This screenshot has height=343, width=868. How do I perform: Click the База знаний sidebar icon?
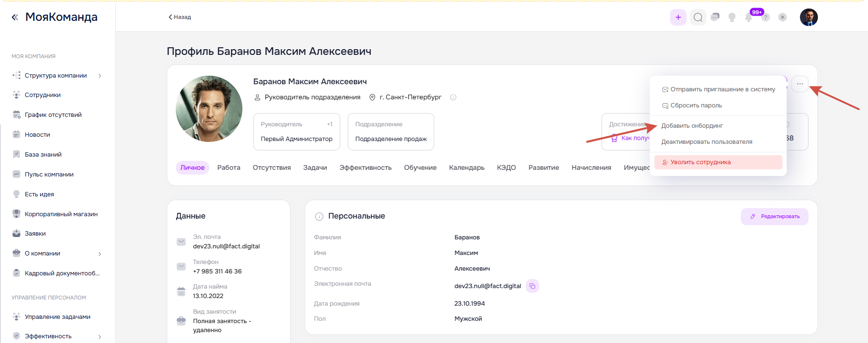pos(17,155)
